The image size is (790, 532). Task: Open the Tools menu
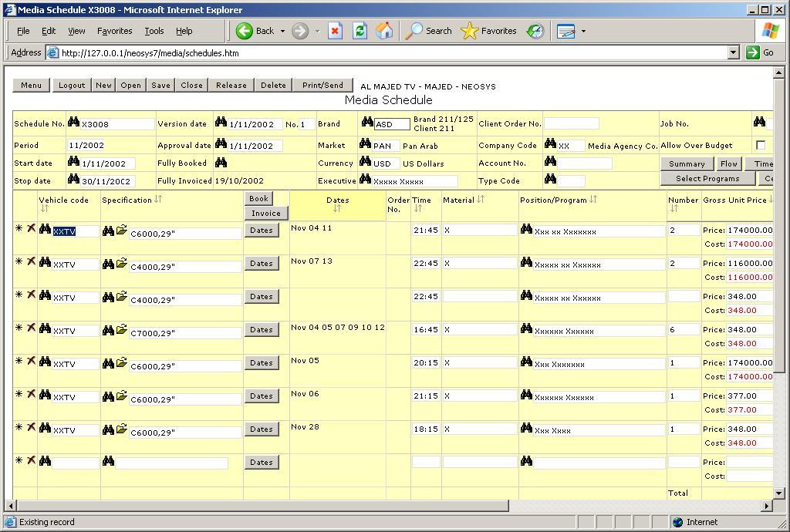click(x=154, y=31)
